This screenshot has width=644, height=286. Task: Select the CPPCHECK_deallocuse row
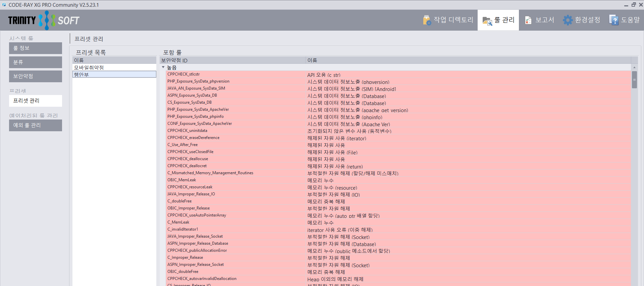pyautogui.click(x=398, y=159)
